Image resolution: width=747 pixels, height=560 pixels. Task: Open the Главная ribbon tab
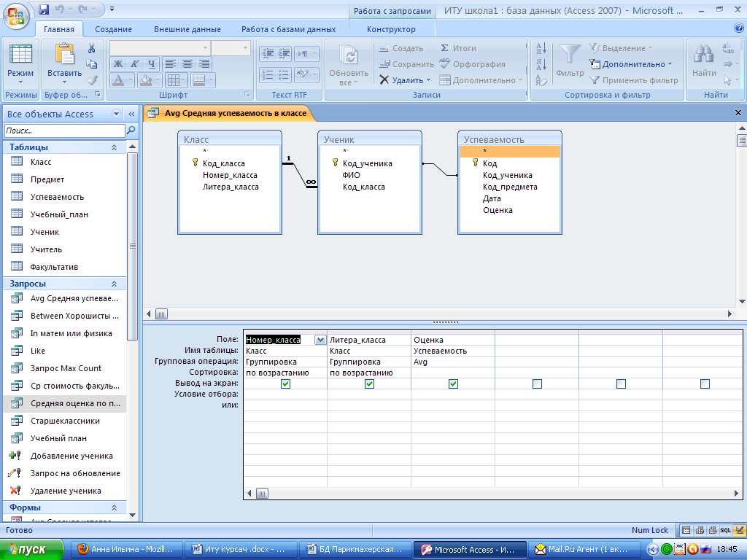coord(59,29)
